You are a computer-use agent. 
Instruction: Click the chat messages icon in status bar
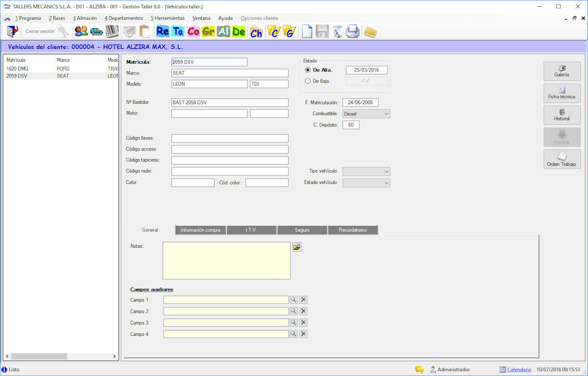419,370
